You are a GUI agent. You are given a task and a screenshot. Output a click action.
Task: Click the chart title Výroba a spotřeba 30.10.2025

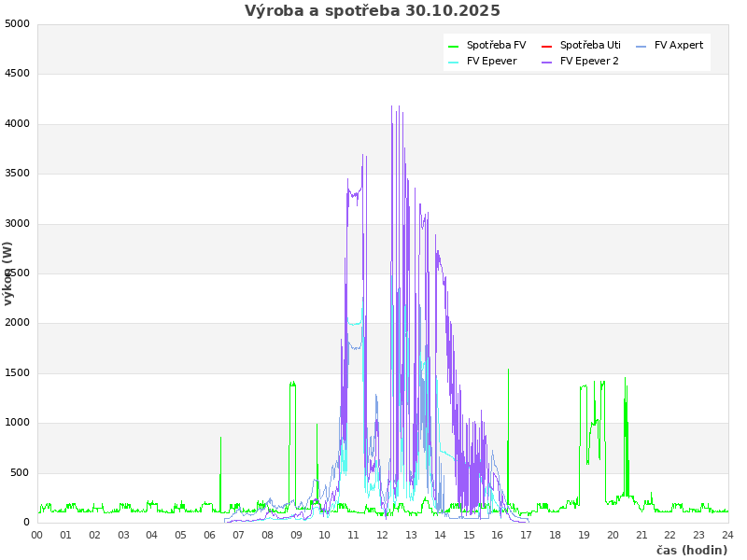[x=373, y=11]
